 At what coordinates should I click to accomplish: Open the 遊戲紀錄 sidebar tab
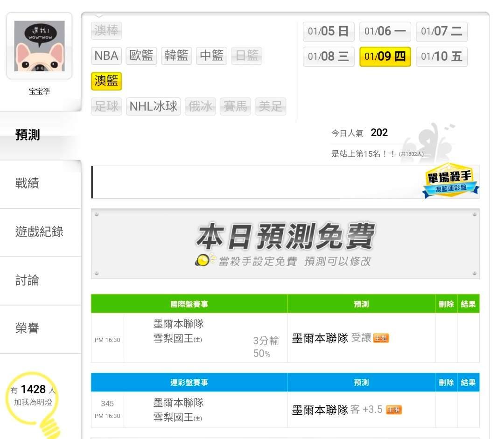click(x=39, y=231)
